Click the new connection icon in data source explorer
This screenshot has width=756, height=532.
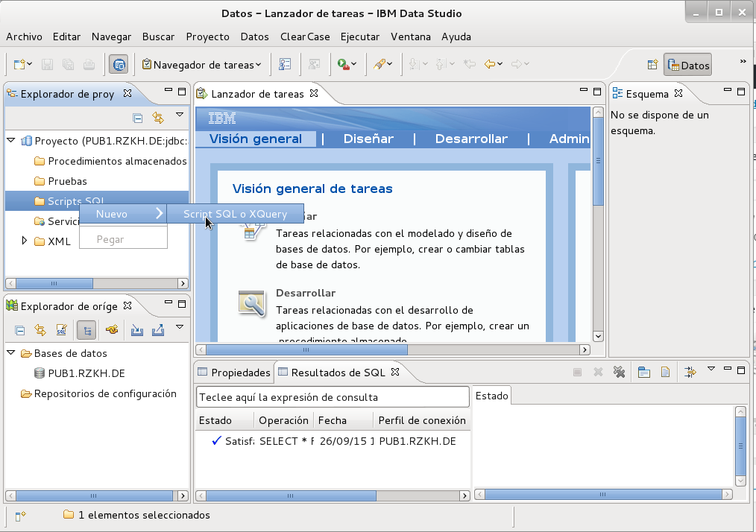112,330
